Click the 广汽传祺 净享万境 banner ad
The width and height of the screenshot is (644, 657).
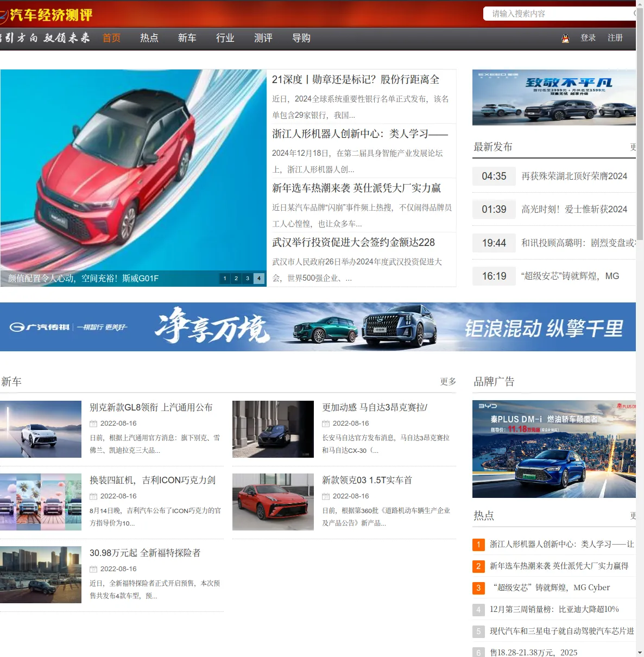(x=318, y=327)
